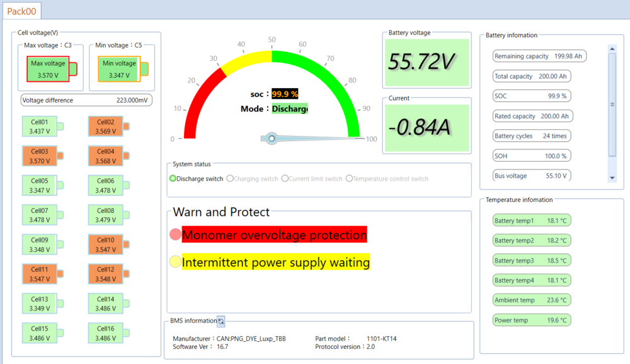Toggle the Discharge switch radio button
Viewport: 630px width, 364px height.
[x=173, y=179]
